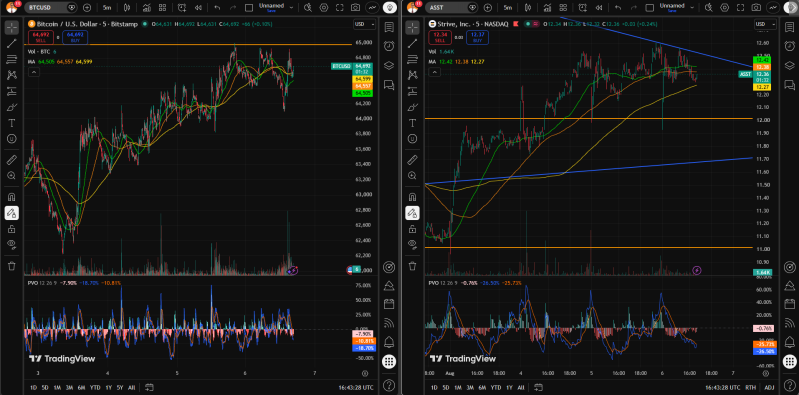This screenshot has height=395, width=799.
Task: Open candle chart style dropdown in BTCUSD window
Action: (x=127, y=8)
